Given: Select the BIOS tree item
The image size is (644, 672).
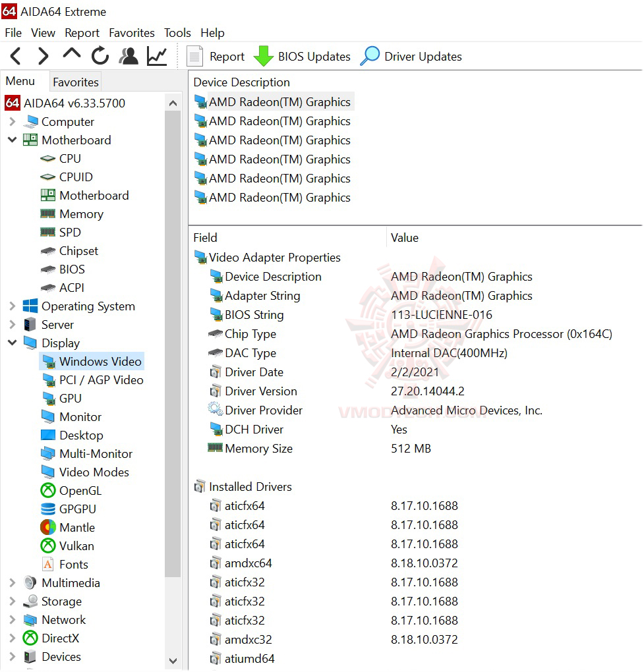Looking at the screenshot, I should (x=63, y=269).
